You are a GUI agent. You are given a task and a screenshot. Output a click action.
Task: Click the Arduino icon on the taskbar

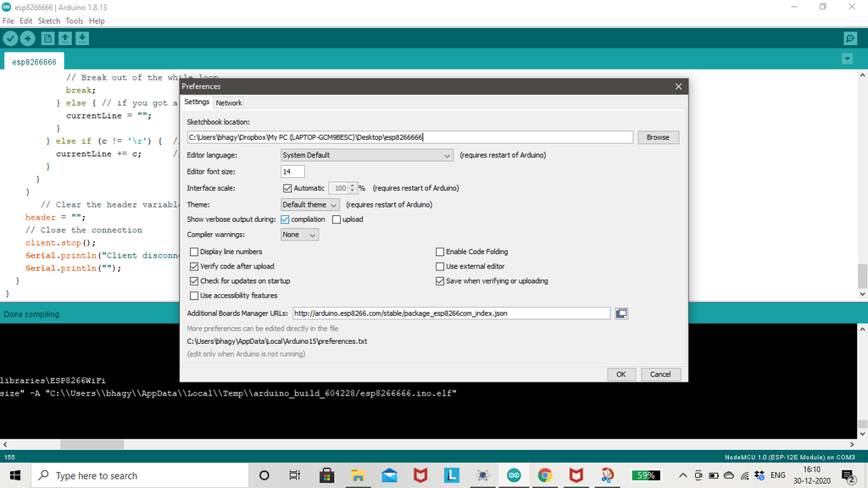[x=514, y=475]
